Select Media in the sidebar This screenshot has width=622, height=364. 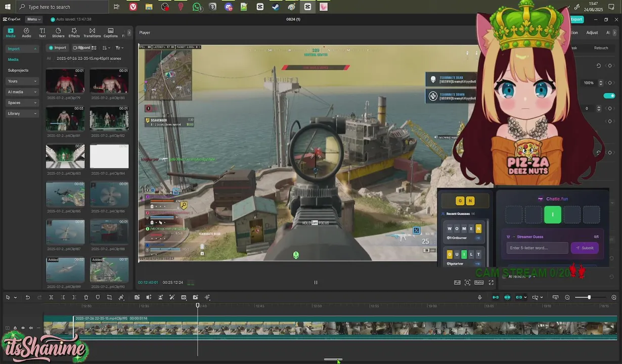coord(13,60)
